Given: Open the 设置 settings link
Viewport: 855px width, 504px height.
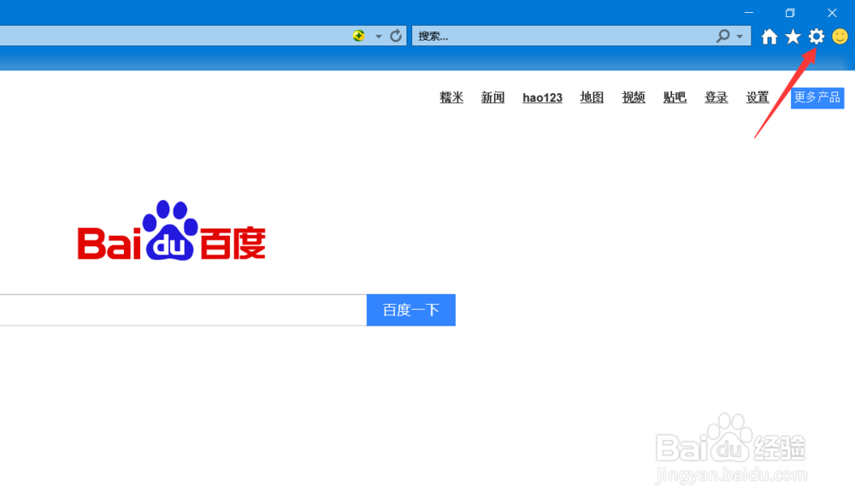Looking at the screenshot, I should pyautogui.click(x=758, y=97).
